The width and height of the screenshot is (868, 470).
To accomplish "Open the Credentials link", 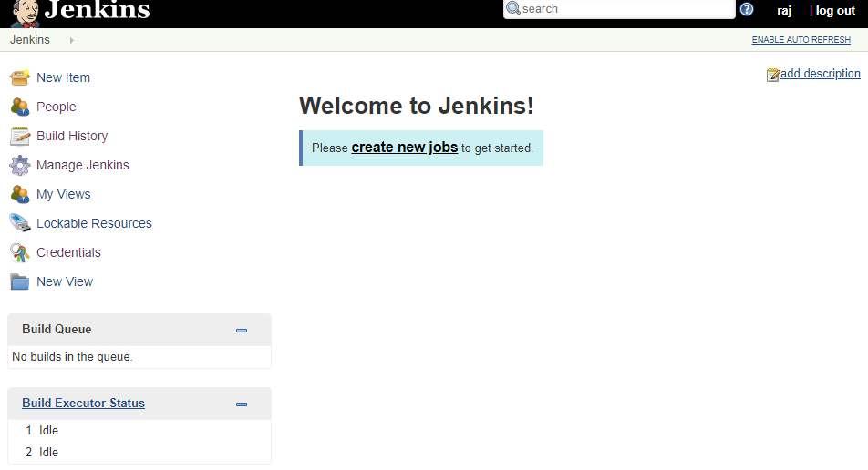I will click(68, 252).
